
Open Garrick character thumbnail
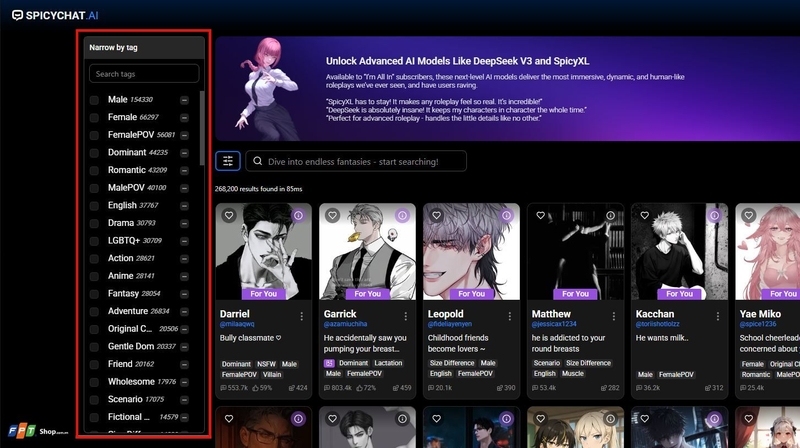click(367, 251)
